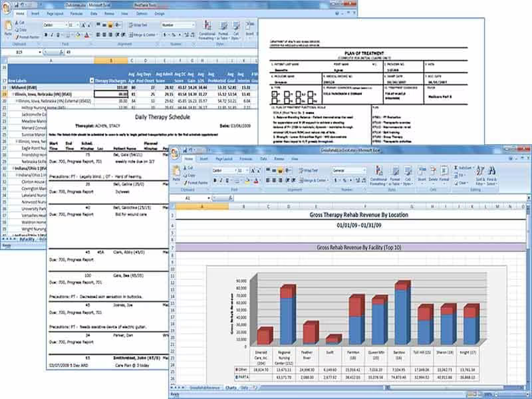Check the first Type checkbox on the Plan of Treatment form
This screenshot has height=399, width=532.
tap(275, 94)
